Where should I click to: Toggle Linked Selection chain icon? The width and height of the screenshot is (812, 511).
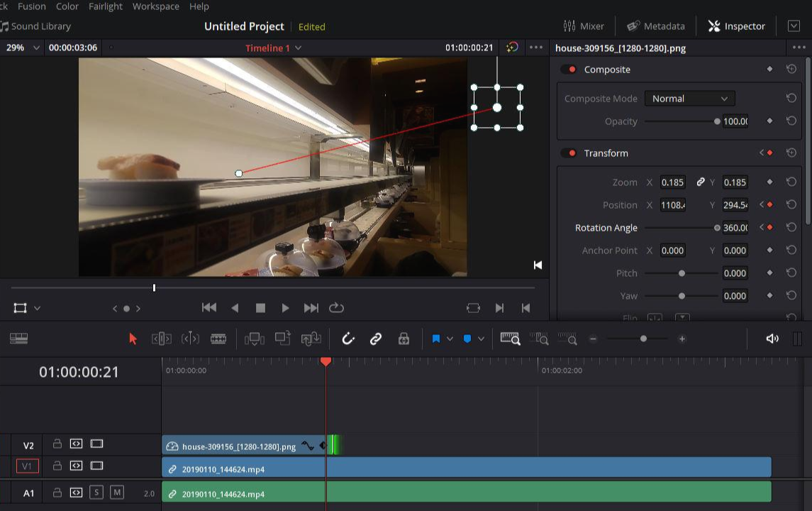[375, 339]
